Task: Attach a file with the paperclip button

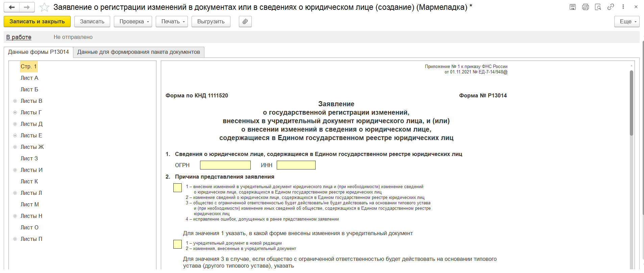Action: (245, 22)
